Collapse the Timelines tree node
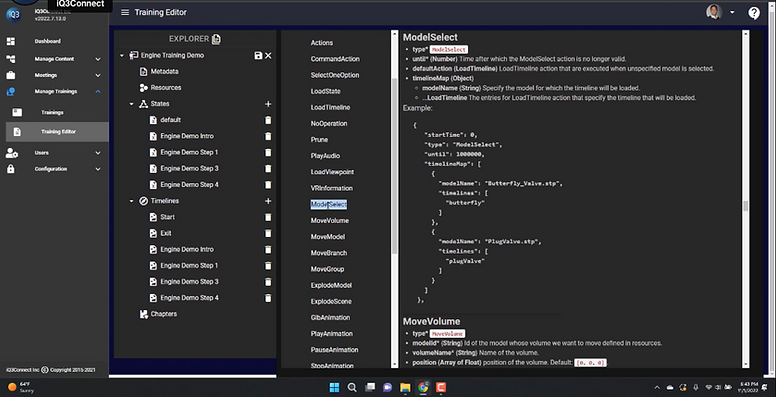 click(x=132, y=201)
